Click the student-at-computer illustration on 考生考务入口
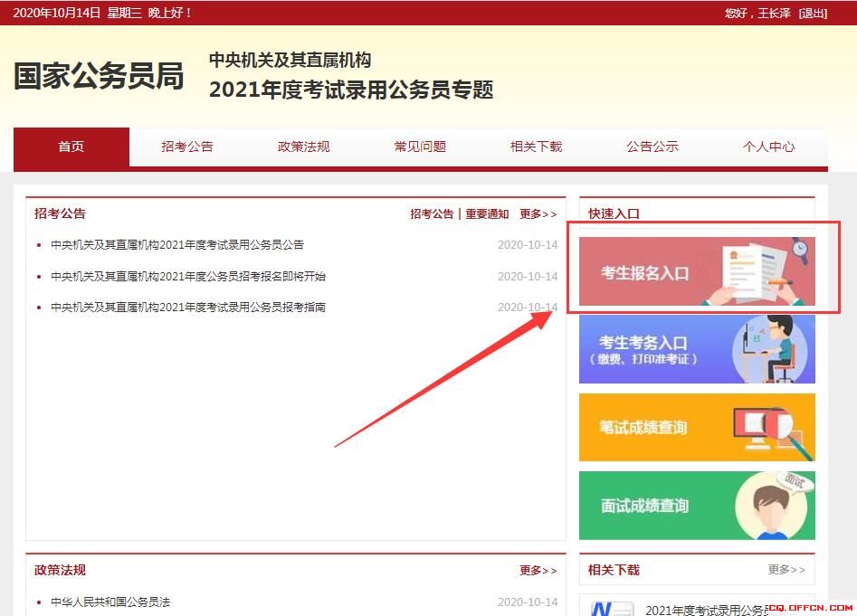857x616 pixels. click(x=772, y=349)
